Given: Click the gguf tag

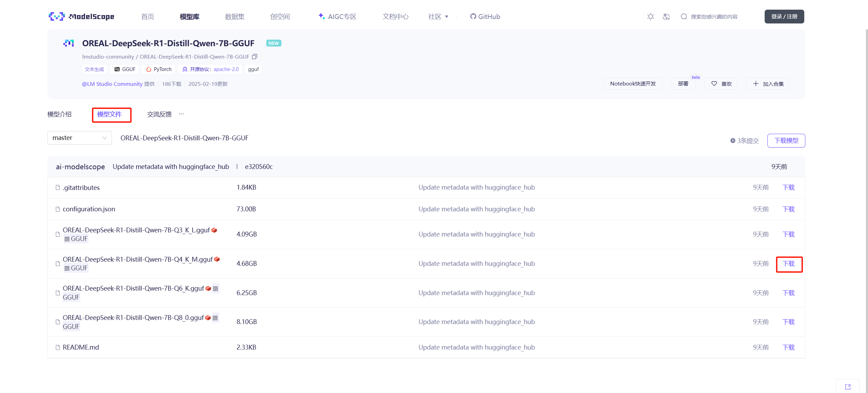Looking at the screenshot, I should [x=253, y=69].
